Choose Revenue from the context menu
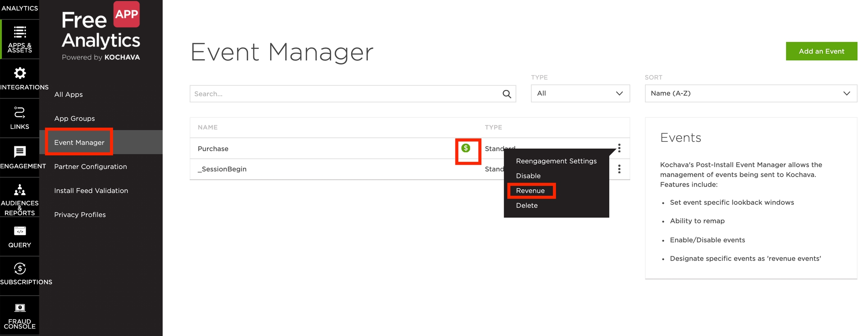 [x=530, y=191]
